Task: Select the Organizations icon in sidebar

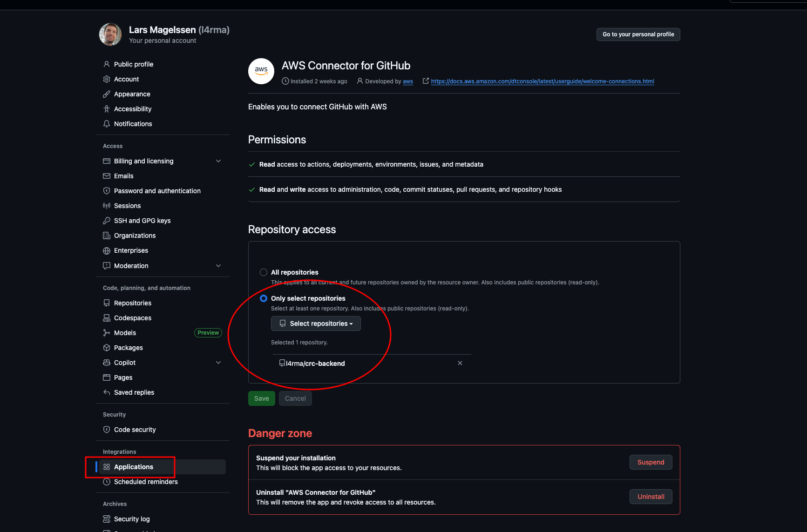Action: click(107, 236)
